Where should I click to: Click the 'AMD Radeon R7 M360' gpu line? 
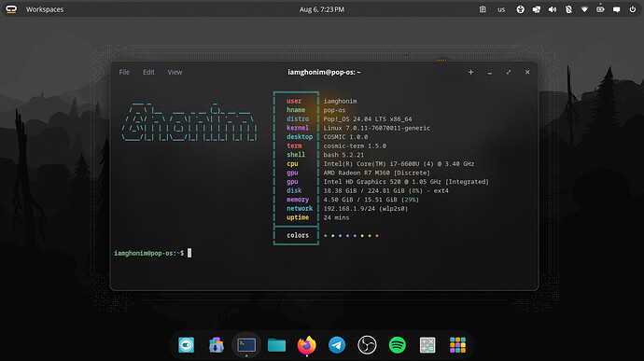tap(377, 173)
